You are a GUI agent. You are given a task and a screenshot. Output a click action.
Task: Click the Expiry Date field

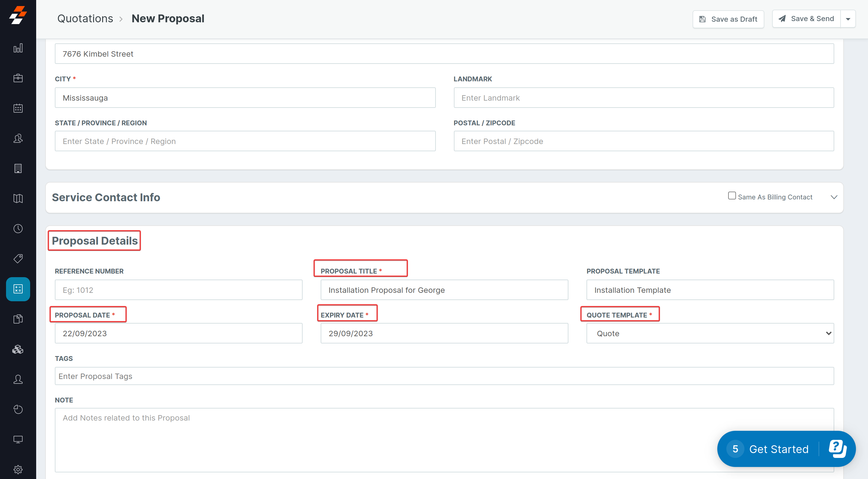(444, 333)
